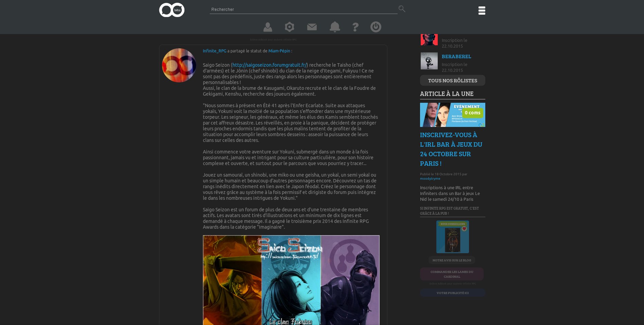Open the Miam-Pépin profile link
This screenshot has height=325, width=644.
pos(279,51)
